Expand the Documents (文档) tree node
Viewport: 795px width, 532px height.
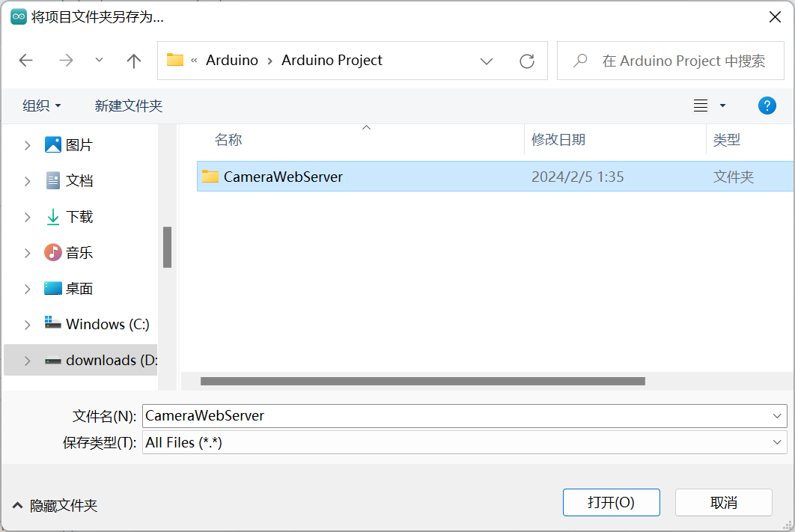point(28,181)
